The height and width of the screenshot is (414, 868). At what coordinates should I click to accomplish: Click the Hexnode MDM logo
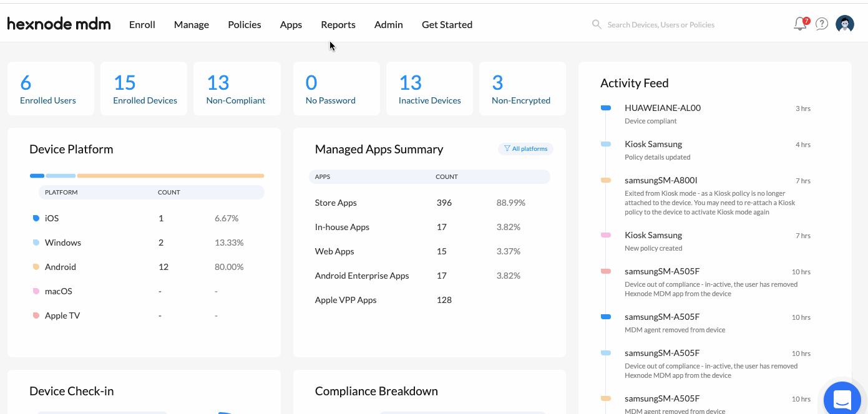[59, 24]
